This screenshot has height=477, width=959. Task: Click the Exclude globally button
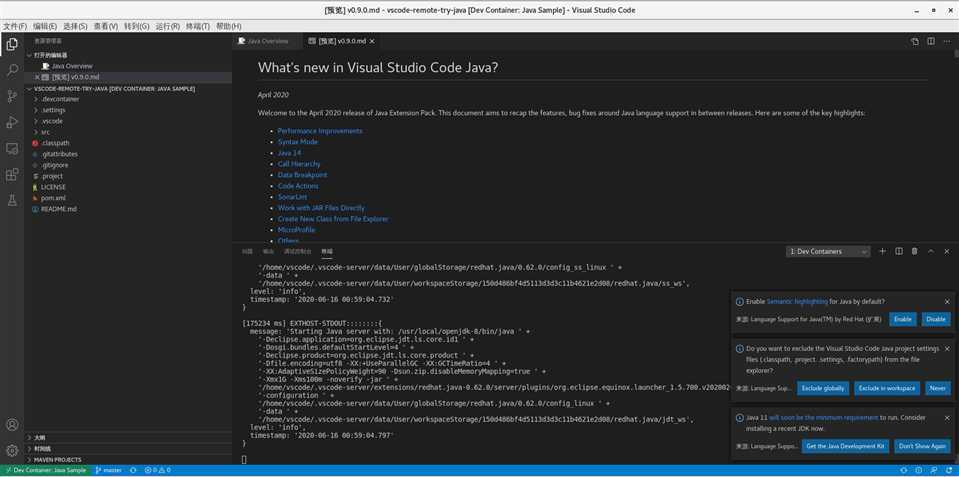pos(823,388)
